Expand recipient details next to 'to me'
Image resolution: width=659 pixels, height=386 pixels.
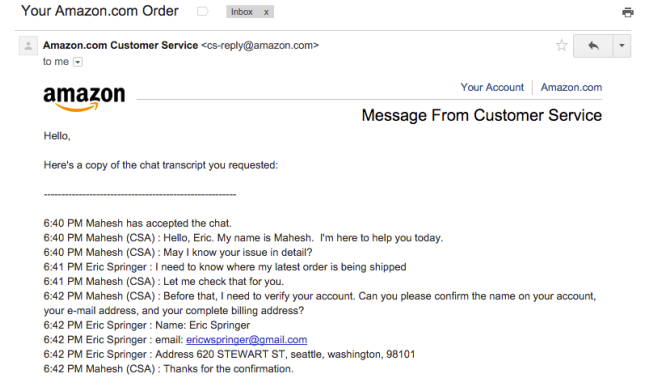pyautogui.click(x=78, y=62)
